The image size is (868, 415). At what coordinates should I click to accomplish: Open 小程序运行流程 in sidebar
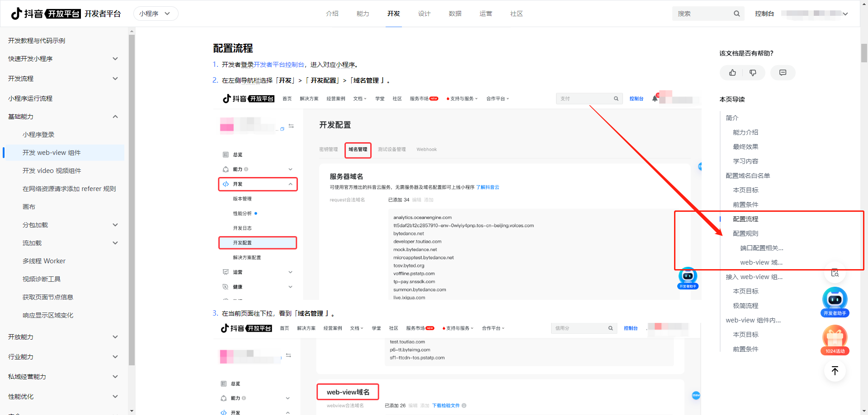(x=30, y=98)
